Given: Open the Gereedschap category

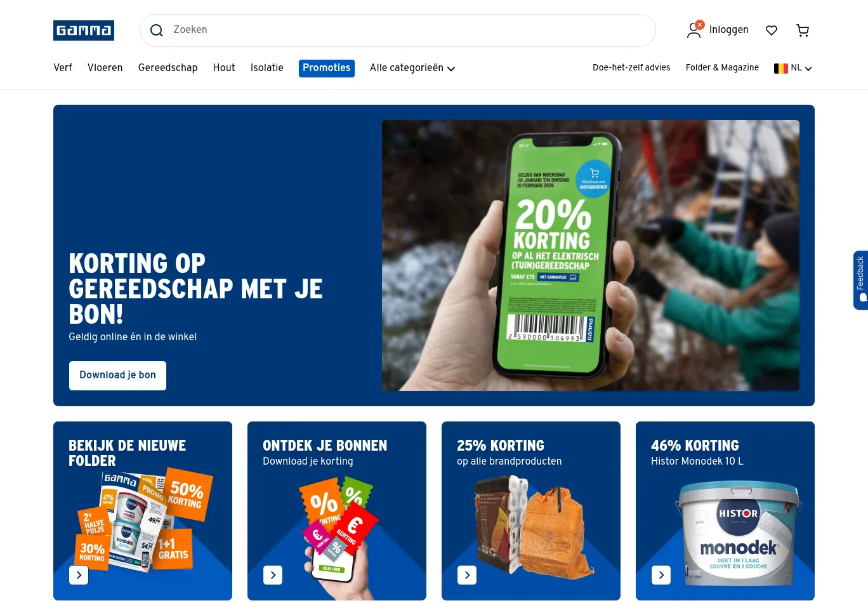Looking at the screenshot, I should tap(168, 68).
